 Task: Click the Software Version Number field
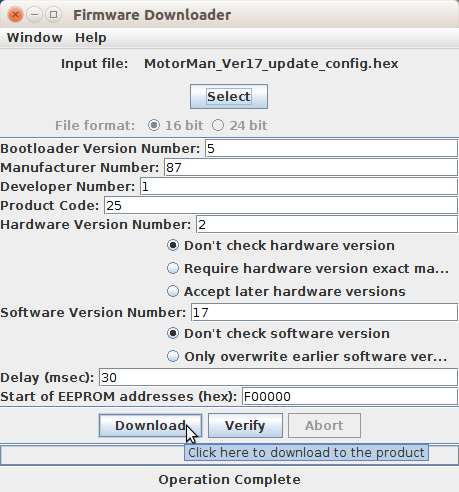[x=324, y=312]
